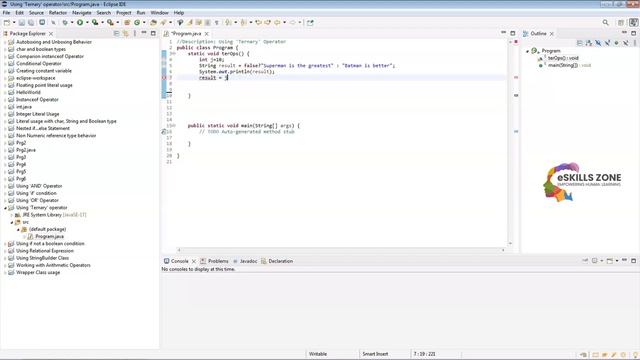Open the Navigate menu
This screenshot has height=360, width=640.
click(82, 13)
